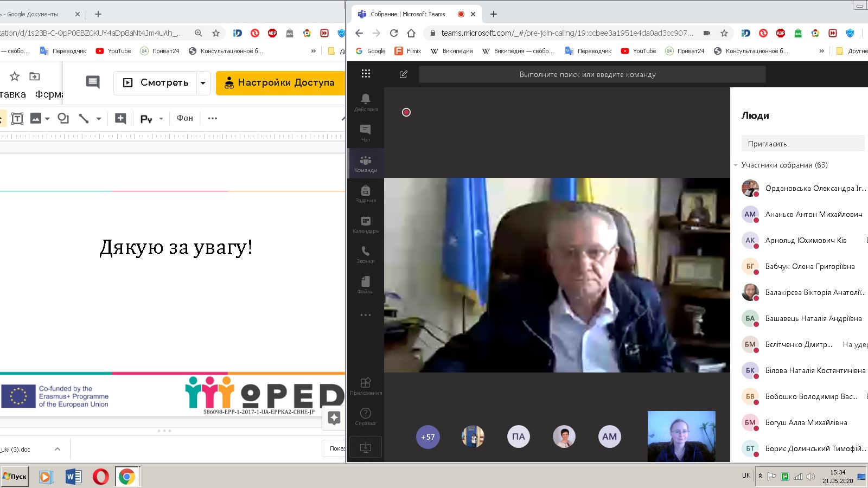Expand the line tool dropdown arrow
The height and width of the screenshot is (488, 868).
tap(99, 118)
